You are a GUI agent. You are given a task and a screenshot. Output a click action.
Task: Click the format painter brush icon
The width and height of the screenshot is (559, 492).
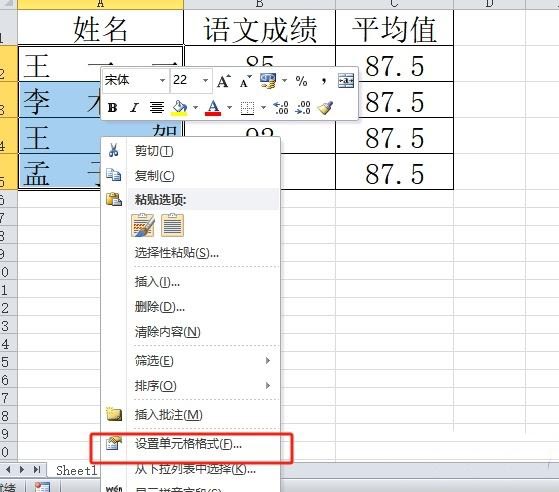[325, 107]
